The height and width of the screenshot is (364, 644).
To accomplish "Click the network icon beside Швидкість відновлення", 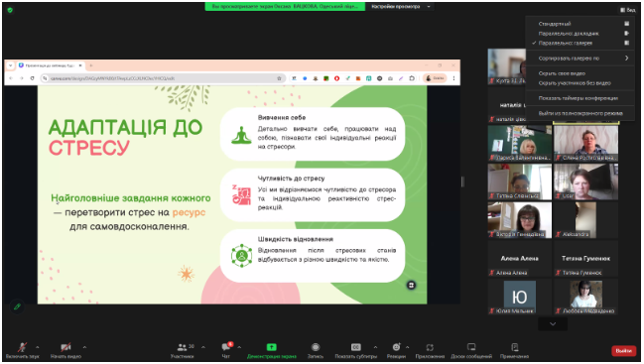I will [241, 255].
